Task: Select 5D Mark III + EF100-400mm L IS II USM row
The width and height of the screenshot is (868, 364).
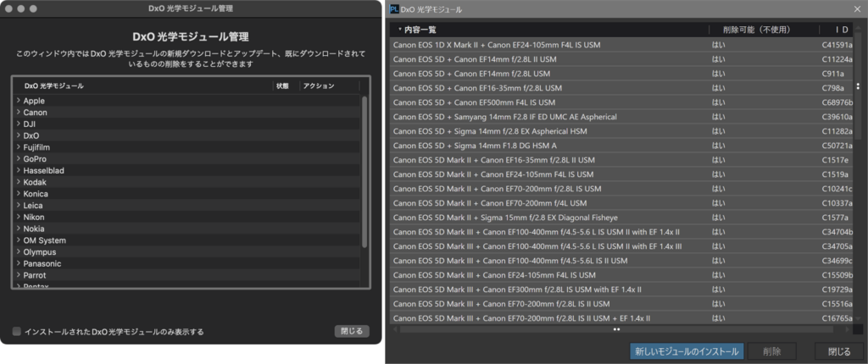Action: (622, 260)
